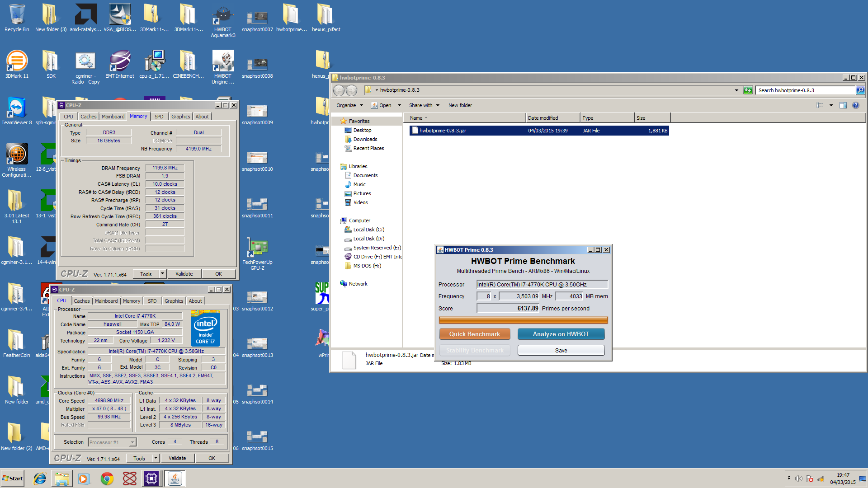Click the Save button in HWBOT Prime
The width and height of the screenshot is (868, 488).
coord(561,350)
